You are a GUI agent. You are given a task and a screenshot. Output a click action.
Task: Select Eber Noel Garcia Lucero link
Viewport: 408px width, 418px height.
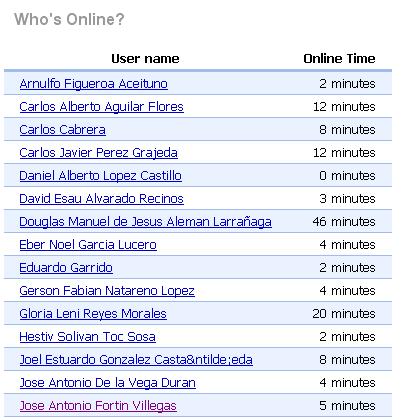[x=88, y=245]
